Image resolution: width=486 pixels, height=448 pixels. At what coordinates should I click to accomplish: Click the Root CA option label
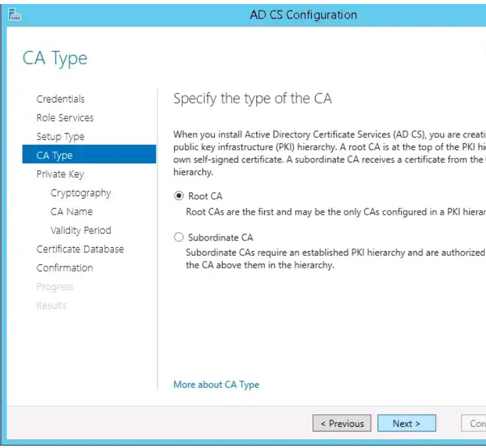205,196
